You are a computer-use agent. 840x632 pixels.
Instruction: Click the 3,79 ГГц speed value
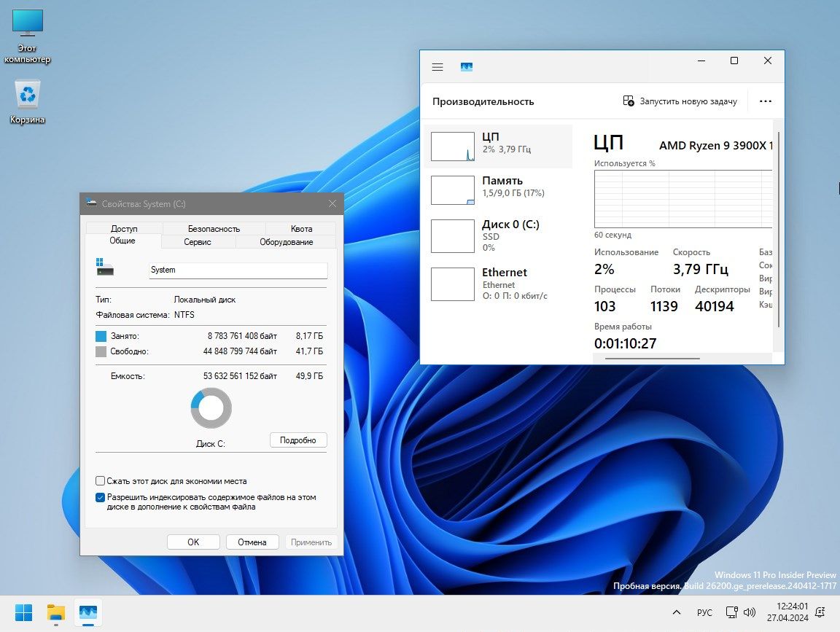[700, 269]
